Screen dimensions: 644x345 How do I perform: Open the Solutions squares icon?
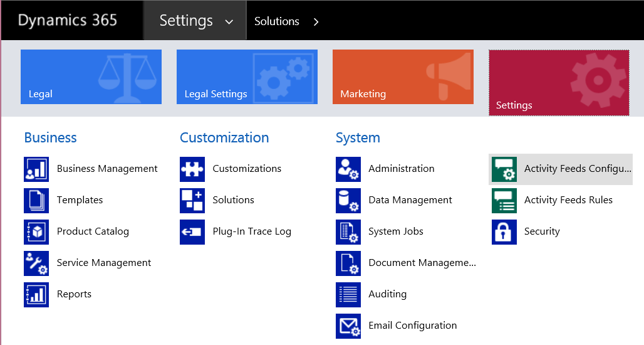click(192, 200)
